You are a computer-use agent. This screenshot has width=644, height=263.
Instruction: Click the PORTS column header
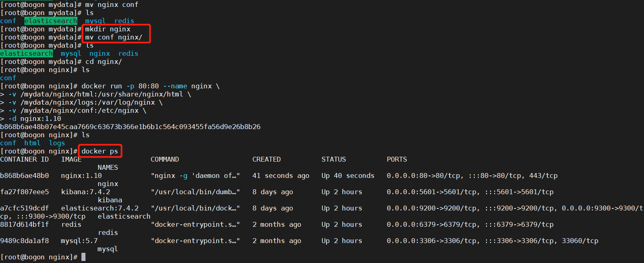[x=397, y=159]
